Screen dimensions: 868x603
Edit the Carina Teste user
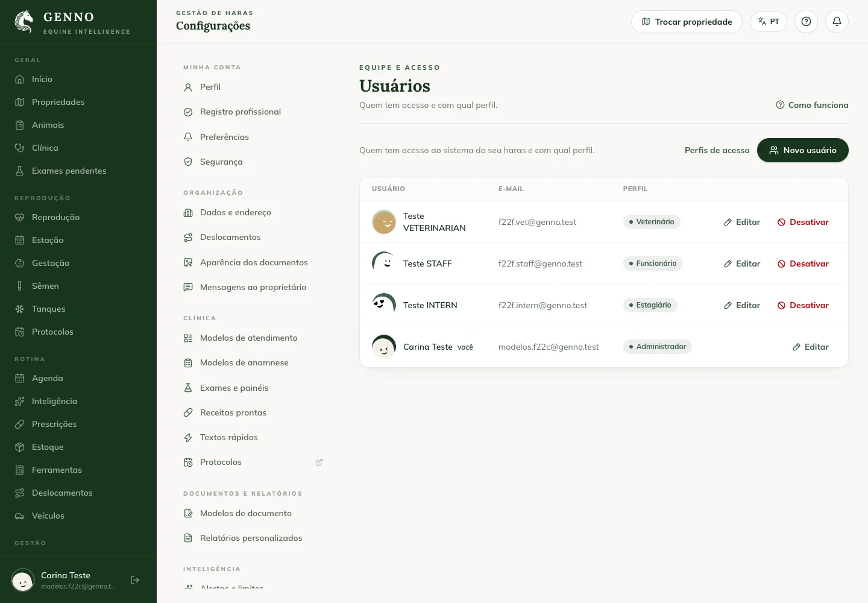pyautogui.click(x=811, y=347)
